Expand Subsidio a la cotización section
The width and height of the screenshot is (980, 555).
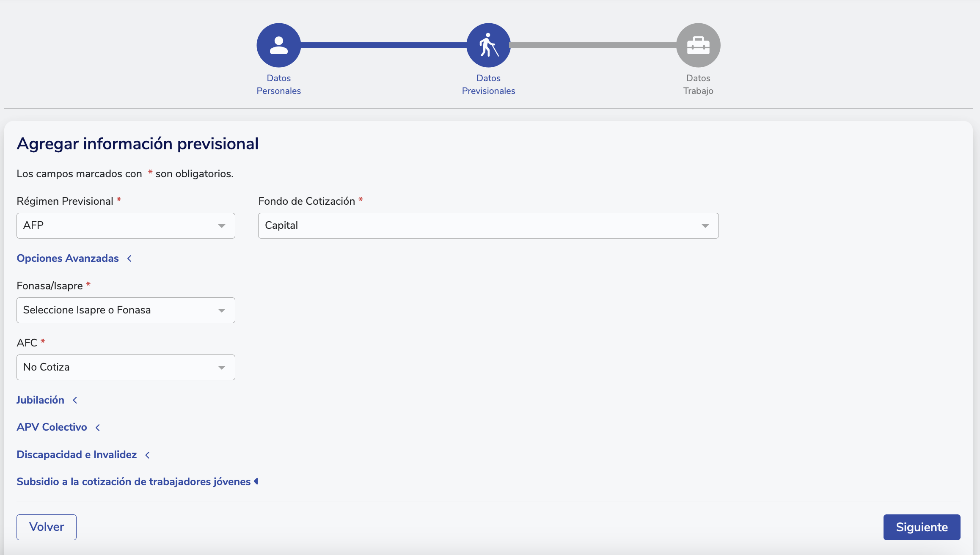(133, 482)
